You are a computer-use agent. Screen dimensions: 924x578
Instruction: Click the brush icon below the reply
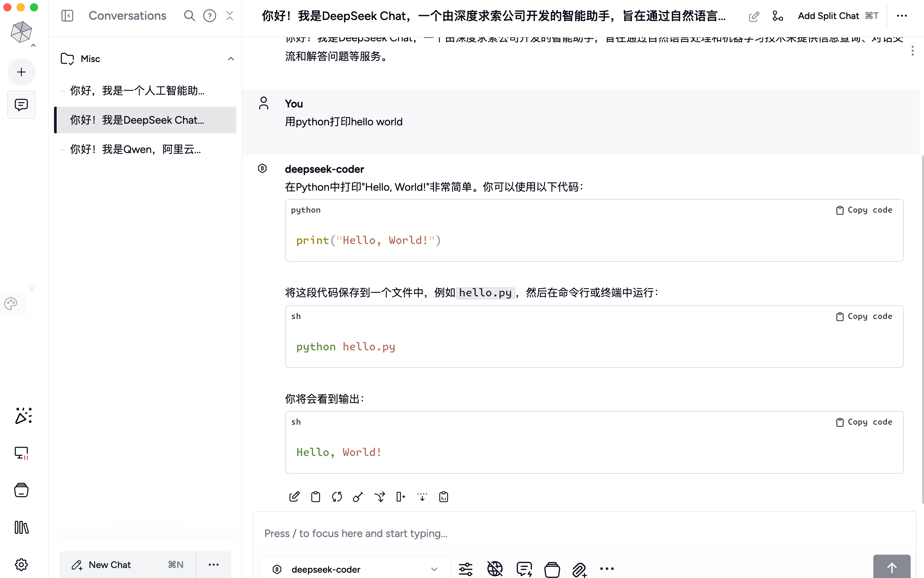[x=358, y=497]
